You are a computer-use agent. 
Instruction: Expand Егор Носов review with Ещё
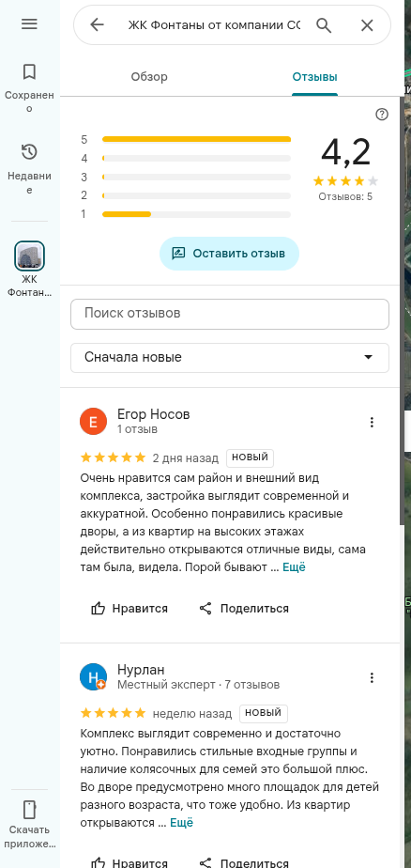(x=294, y=566)
